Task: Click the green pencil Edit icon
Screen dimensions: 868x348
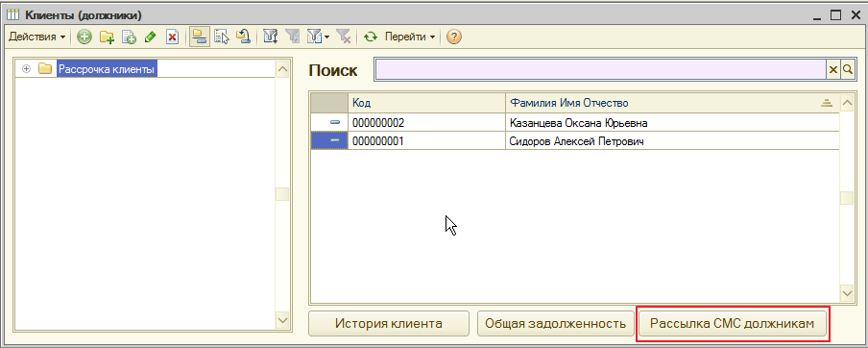Action: tap(150, 37)
